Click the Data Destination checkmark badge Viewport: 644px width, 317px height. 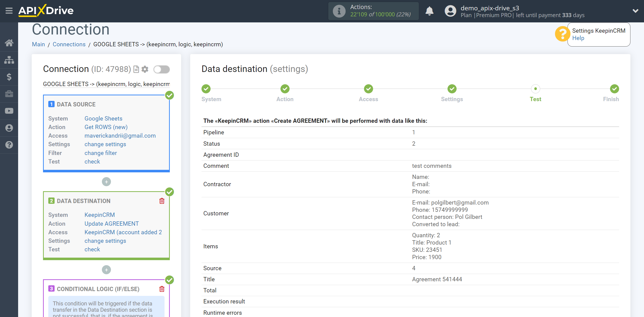(x=170, y=192)
